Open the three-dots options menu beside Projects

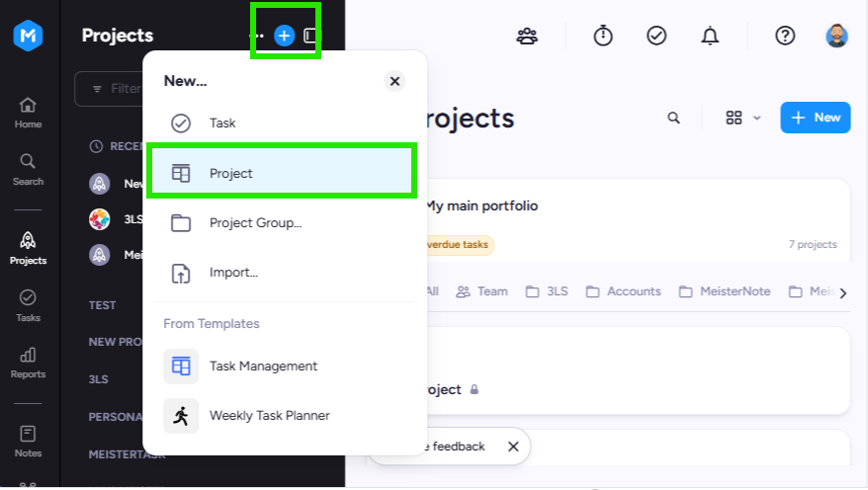click(256, 36)
